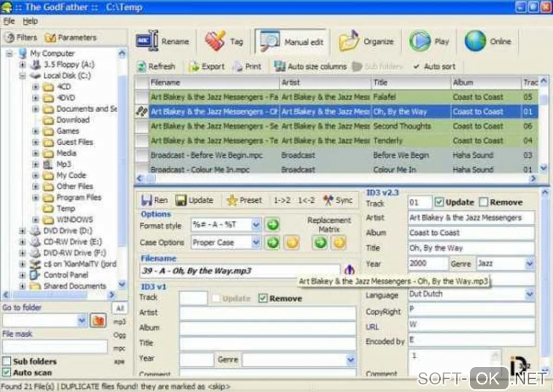This screenshot has height=392, width=553.
Task: Toggle the Auto scan checkbox
Action: 7,372
